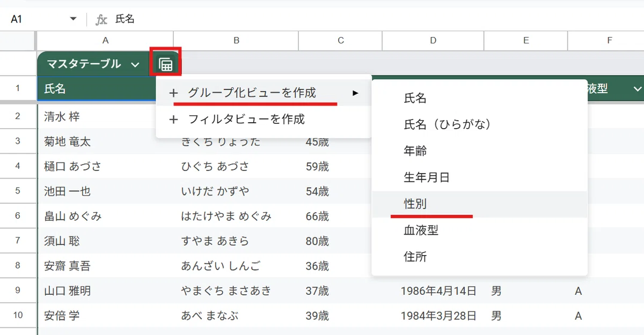Select row 2 header
Viewport: 644px width, 335px height.
pos(18,116)
